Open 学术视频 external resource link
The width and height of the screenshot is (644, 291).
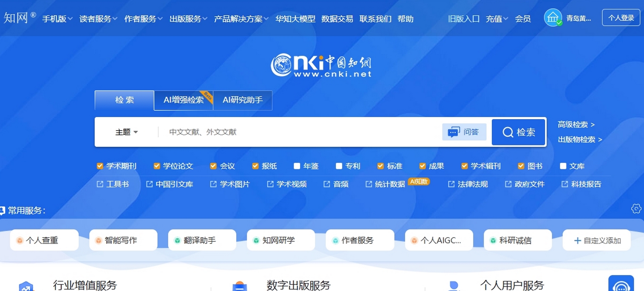coord(287,184)
